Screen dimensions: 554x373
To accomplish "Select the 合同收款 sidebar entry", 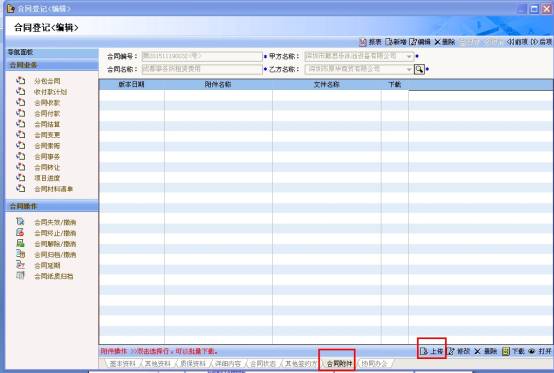I will (47, 103).
